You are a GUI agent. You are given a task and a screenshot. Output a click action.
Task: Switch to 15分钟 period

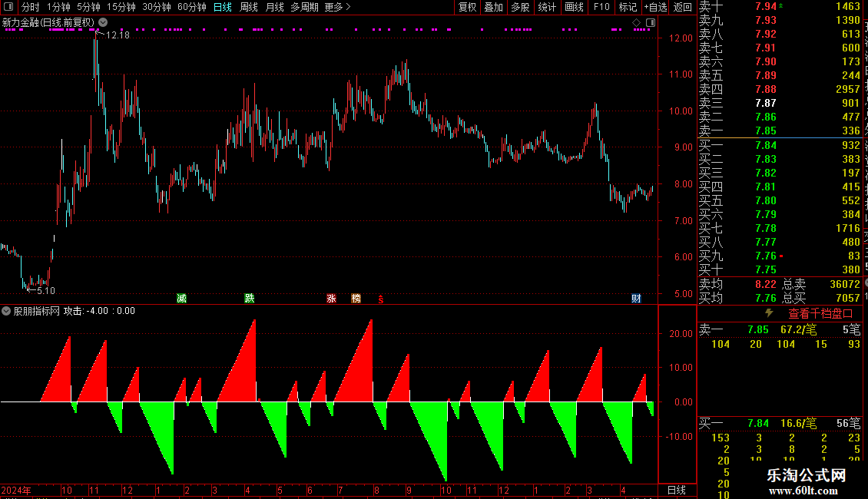pos(121,7)
